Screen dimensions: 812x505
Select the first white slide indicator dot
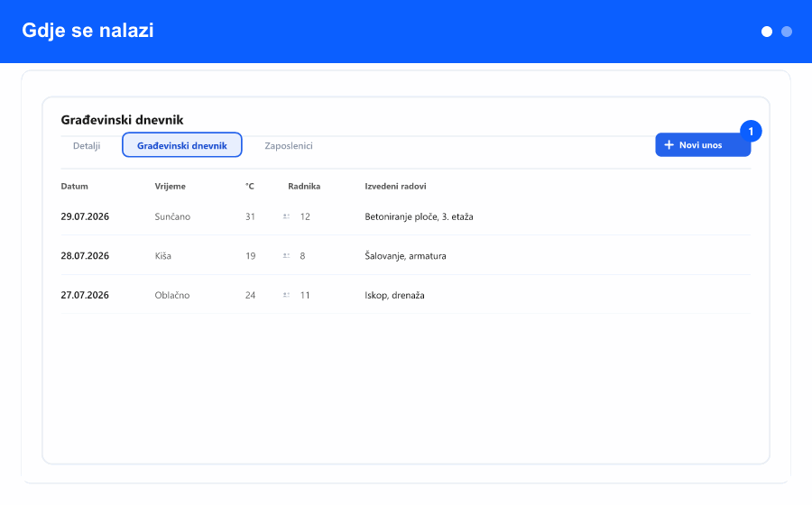tap(767, 32)
